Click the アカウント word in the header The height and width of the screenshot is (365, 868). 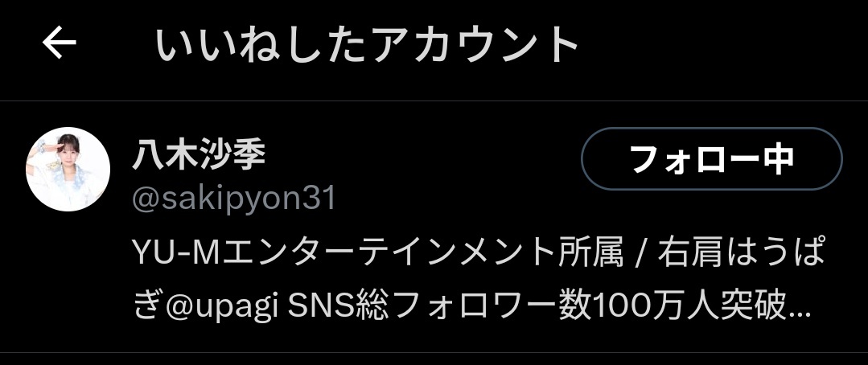tap(475, 44)
